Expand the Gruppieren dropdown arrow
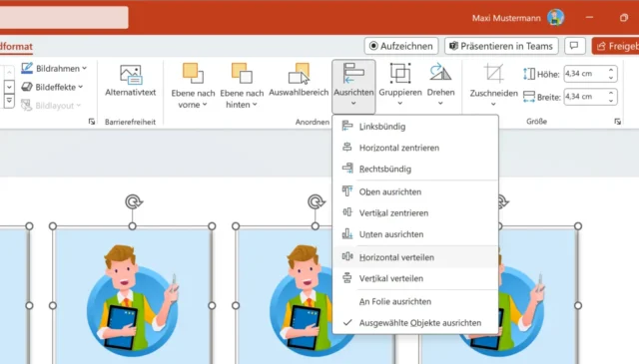The height and width of the screenshot is (364, 639). (x=400, y=104)
